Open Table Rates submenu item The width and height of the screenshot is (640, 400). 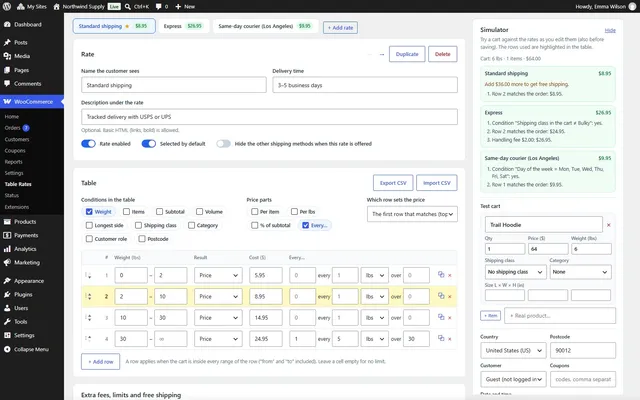click(18, 184)
